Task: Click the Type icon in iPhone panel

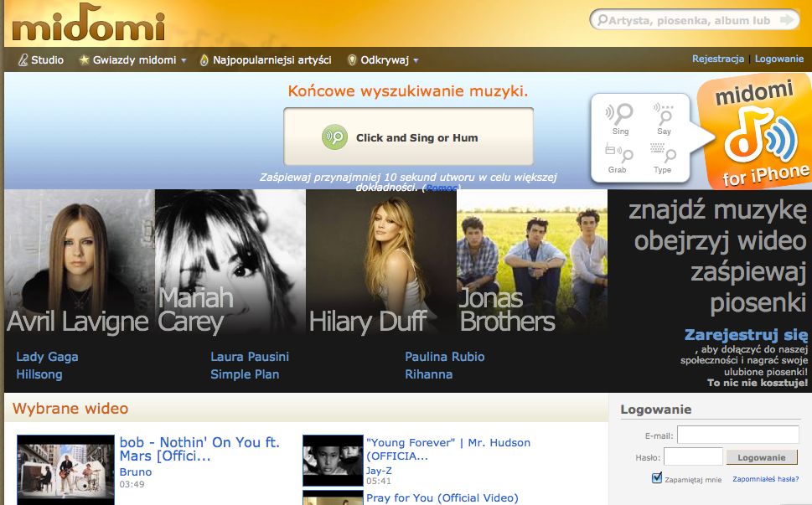Action: pos(663,153)
